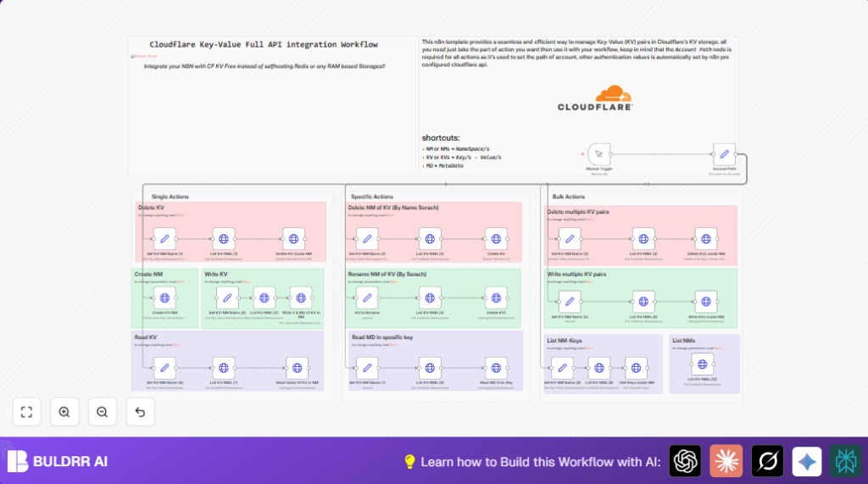This screenshot has width=868, height=484.
Task: Select the set-name pencil node in Delete KV
Action: pyautogui.click(x=164, y=239)
